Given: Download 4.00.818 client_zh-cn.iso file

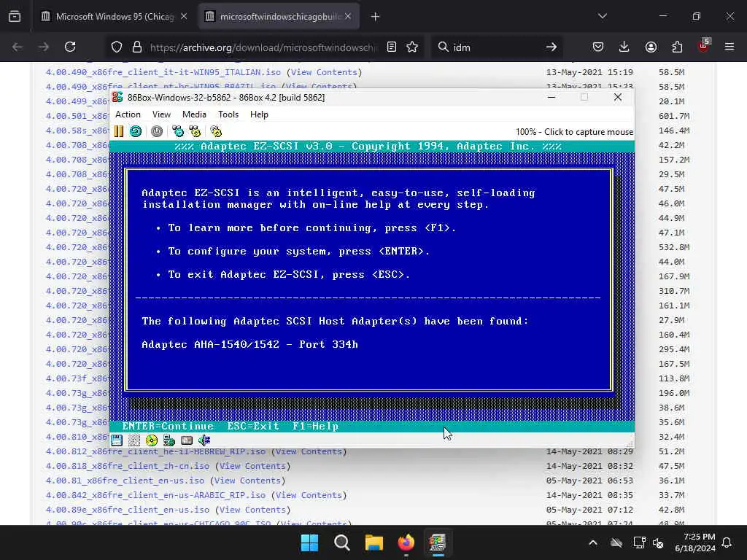Looking at the screenshot, I should coord(127,466).
